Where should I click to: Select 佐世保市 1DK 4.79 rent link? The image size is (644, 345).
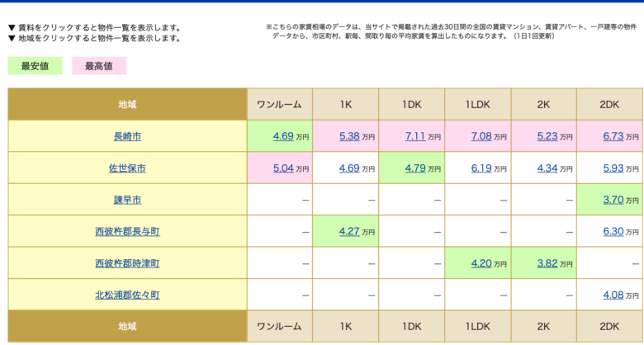[415, 168]
